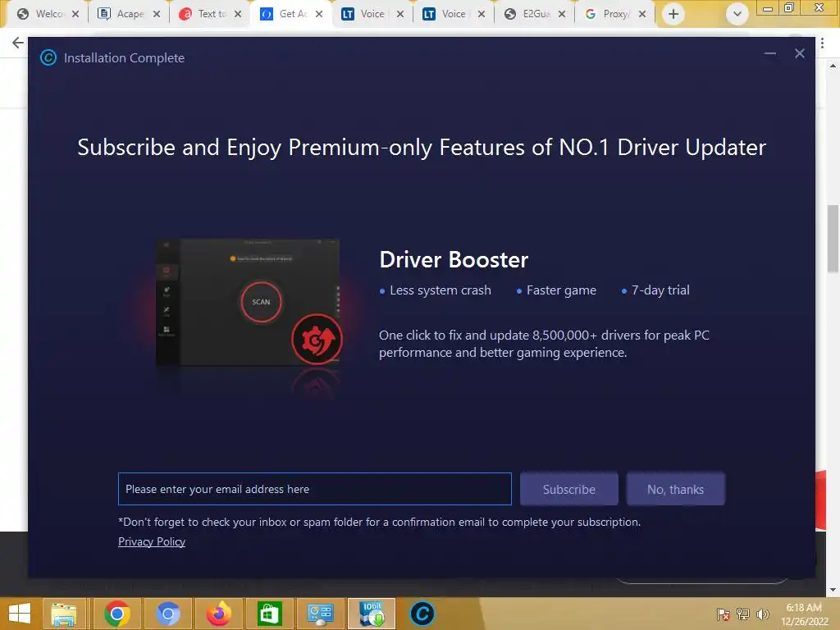Close the first Voice tab
The width and height of the screenshot is (840, 630).
(x=400, y=14)
